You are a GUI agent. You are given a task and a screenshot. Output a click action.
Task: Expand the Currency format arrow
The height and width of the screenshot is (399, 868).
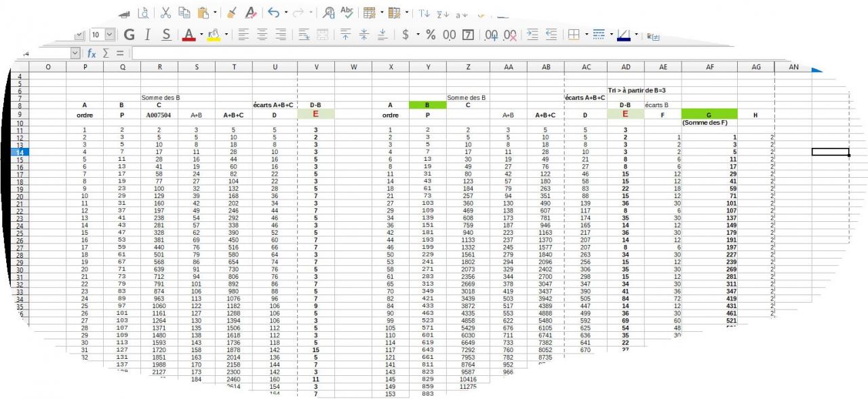tap(418, 34)
